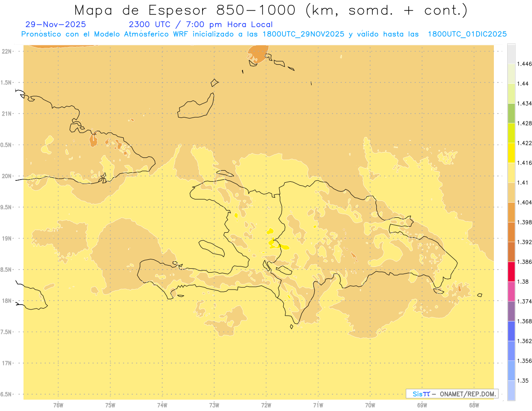This screenshot has width=532, height=411.
Task: Click the bright yellow swatch between 1.416 and 1.422
Action: [511, 153]
